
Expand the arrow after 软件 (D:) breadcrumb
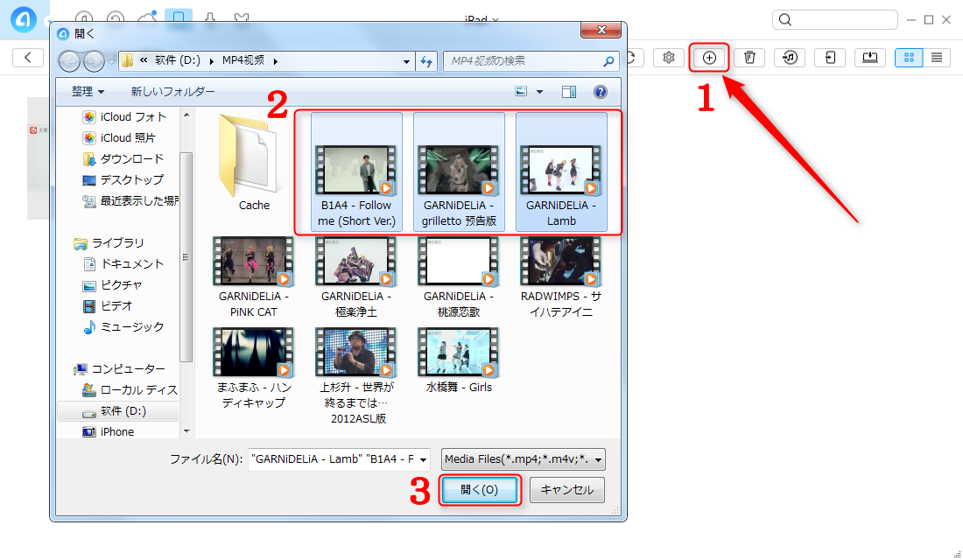click(212, 61)
